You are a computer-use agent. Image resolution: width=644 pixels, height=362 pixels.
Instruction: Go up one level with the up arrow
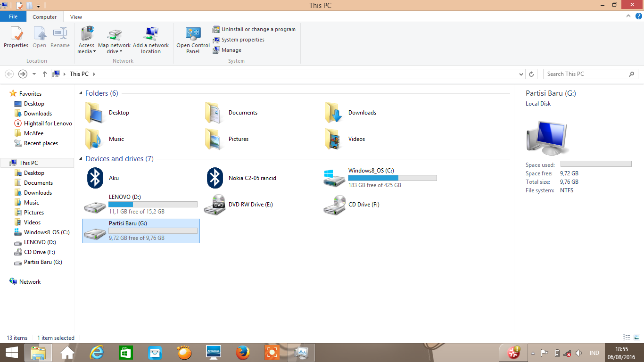tap(45, 74)
